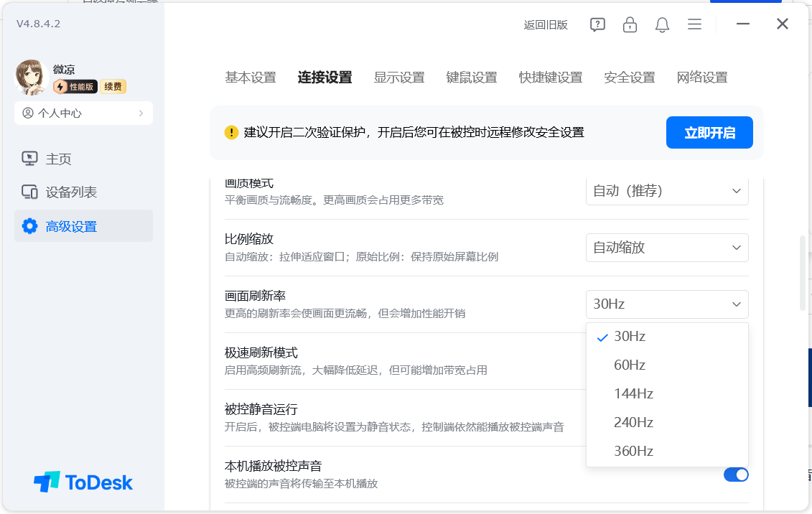Viewport: 812px width, 514px height.
Task: Click the yellow warning icon in banner
Action: point(231,133)
